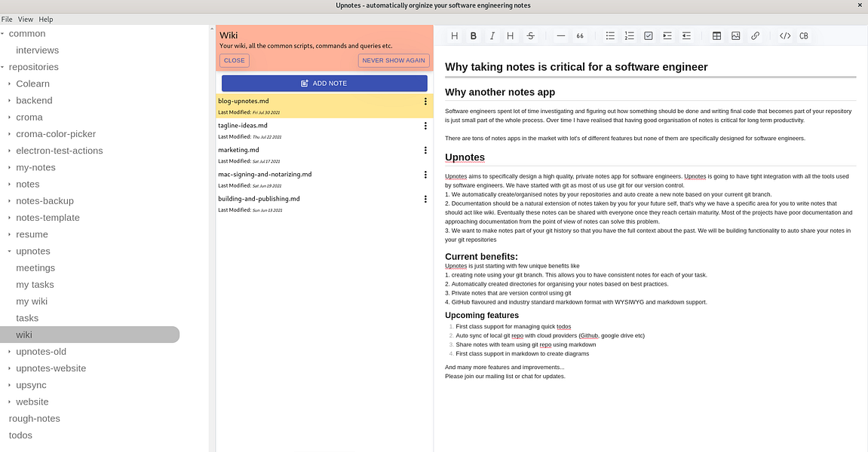
Task: Decrease indent with the outdent icon
Action: click(x=686, y=36)
